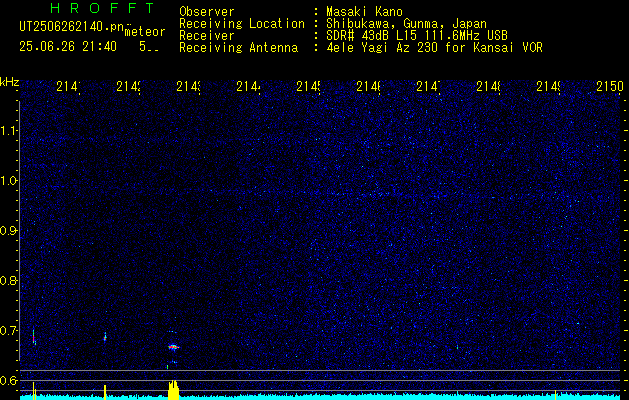Select the observer name Masaki Kano
This screenshot has height=400, width=629.
point(364,12)
